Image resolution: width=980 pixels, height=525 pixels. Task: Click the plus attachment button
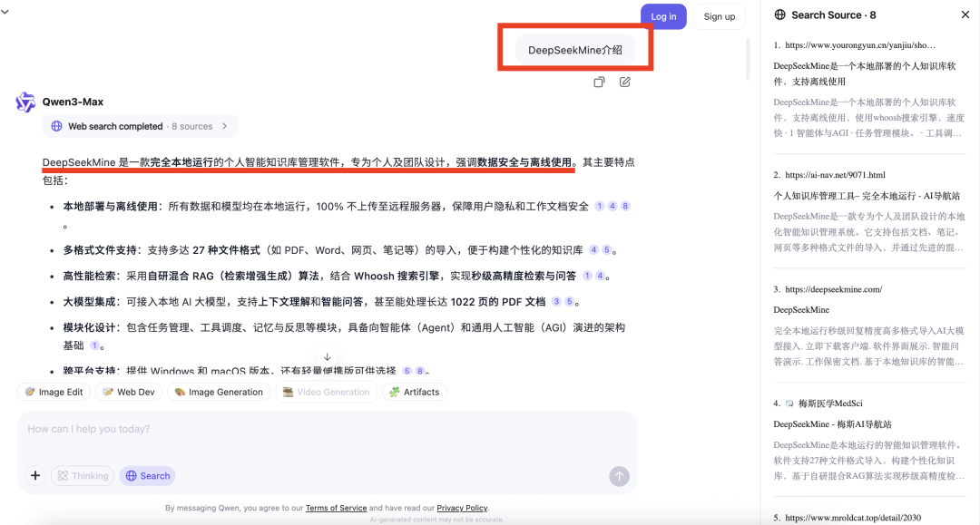coord(35,476)
